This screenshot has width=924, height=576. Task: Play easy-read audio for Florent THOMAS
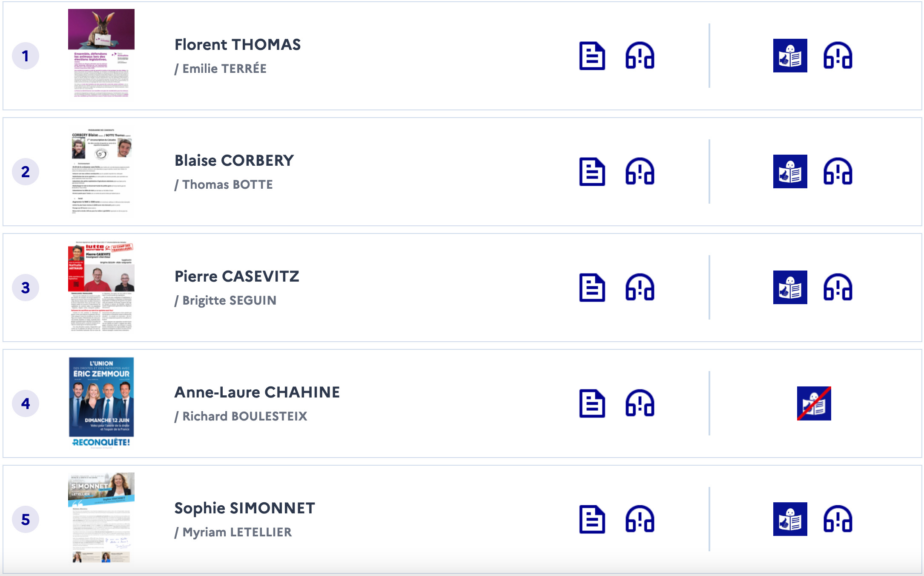(838, 56)
